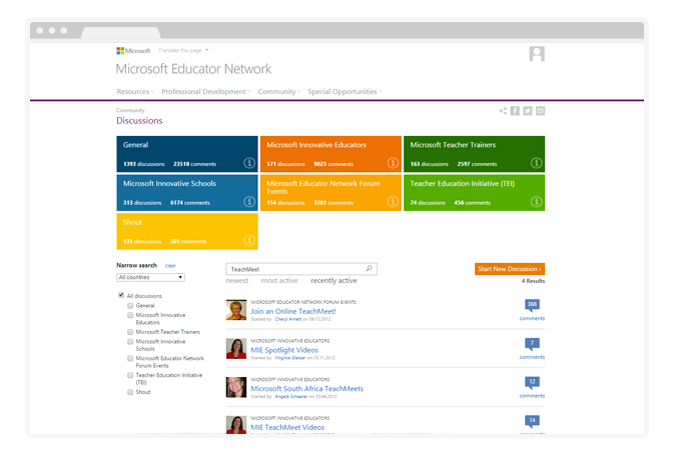Sort results by recently active
Image resolution: width=674 pixels, height=455 pixels.
pyautogui.click(x=334, y=281)
